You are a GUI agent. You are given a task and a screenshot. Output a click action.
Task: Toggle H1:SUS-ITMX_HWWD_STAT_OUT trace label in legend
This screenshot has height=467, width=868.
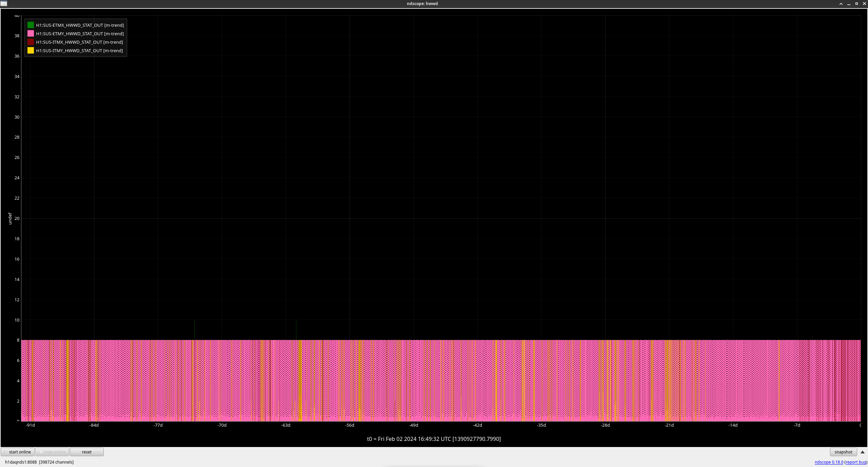(79, 42)
